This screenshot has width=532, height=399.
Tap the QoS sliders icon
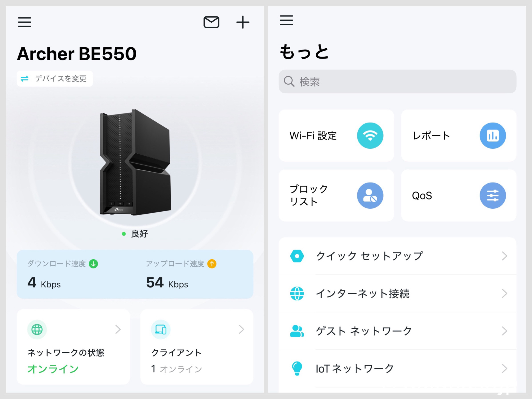tap(492, 195)
